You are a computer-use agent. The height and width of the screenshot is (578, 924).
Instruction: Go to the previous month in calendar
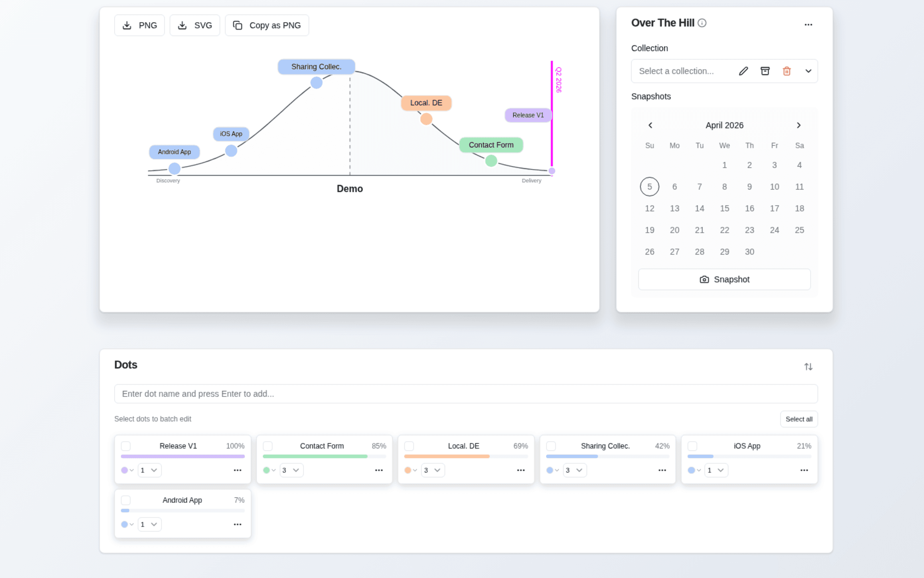pos(650,125)
